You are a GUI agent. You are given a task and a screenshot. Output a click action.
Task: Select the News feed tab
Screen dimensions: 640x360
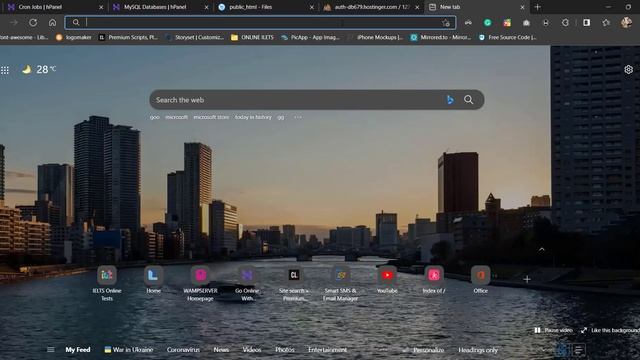click(221, 350)
